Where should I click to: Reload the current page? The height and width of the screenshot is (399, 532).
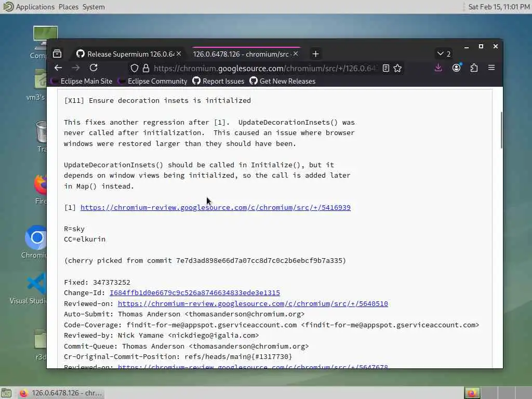click(94, 68)
